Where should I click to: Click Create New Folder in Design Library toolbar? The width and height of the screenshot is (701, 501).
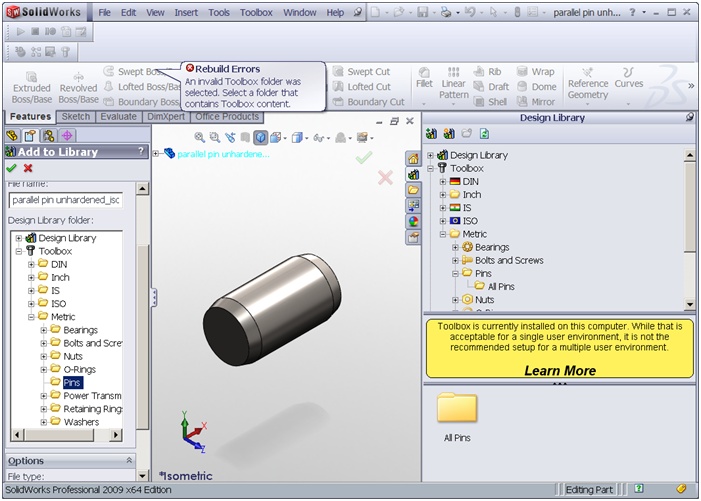[466, 134]
